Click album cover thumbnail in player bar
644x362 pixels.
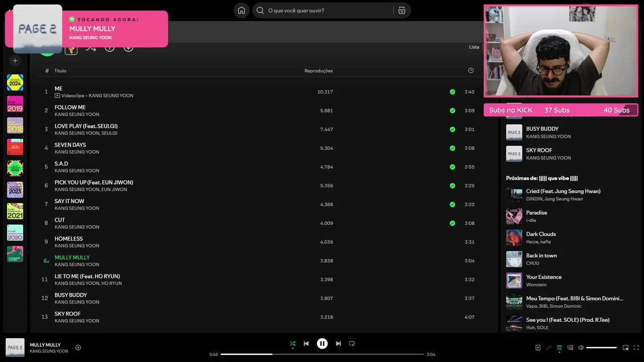(15, 347)
